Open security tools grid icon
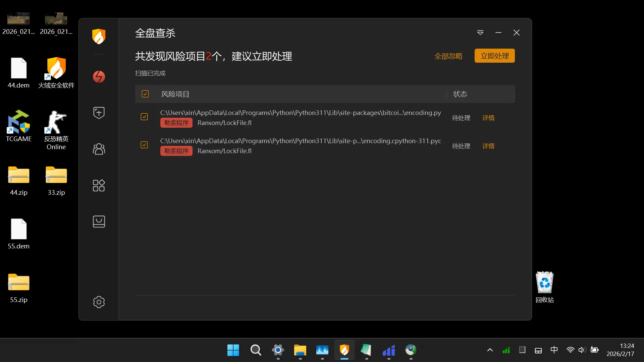Screen dimensions: 644x362 [99, 185]
